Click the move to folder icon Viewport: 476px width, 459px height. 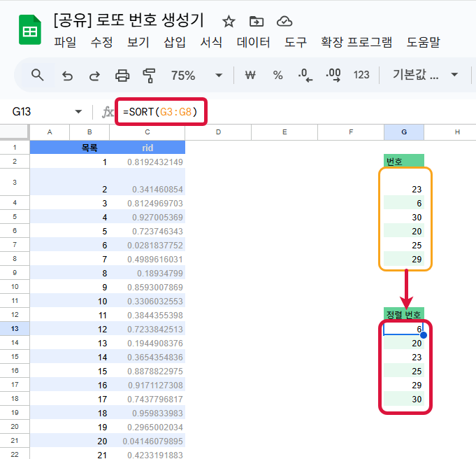[257, 21]
